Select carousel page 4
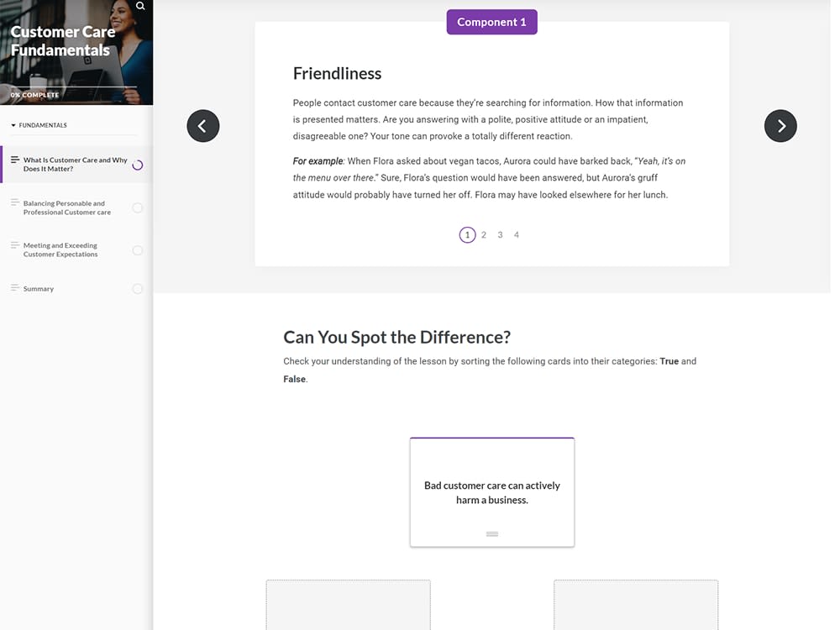Image resolution: width=840 pixels, height=630 pixels. (517, 234)
